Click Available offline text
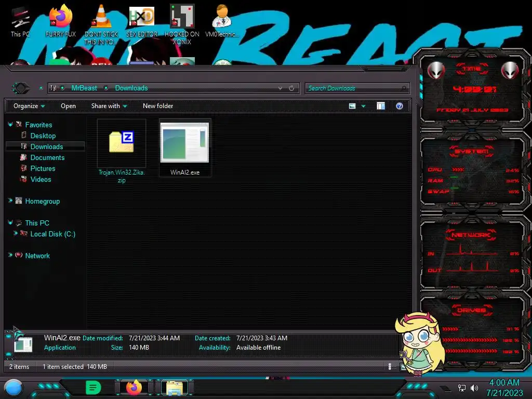 [x=258, y=348]
